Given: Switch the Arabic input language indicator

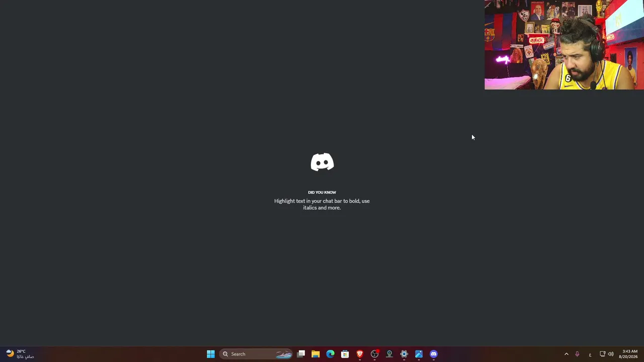Looking at the screenshot, I should coord(590,354).
